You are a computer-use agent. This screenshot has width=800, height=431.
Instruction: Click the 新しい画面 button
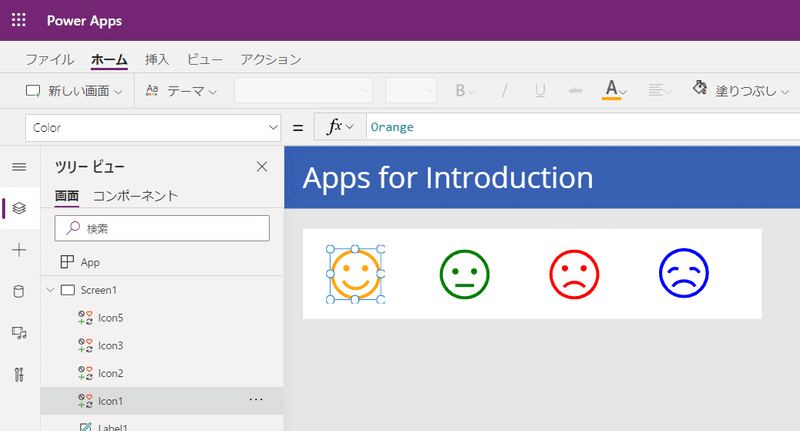74,91
